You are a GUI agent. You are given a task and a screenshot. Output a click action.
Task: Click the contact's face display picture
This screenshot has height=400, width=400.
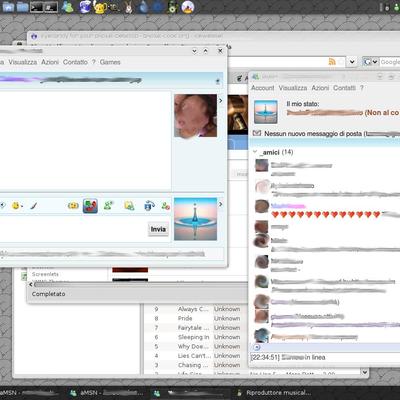(195, 115)
